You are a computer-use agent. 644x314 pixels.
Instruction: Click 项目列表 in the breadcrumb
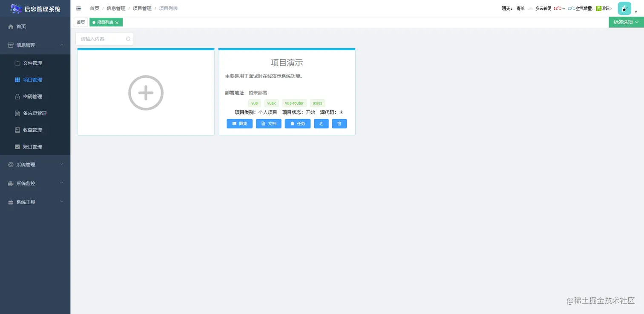168,9
